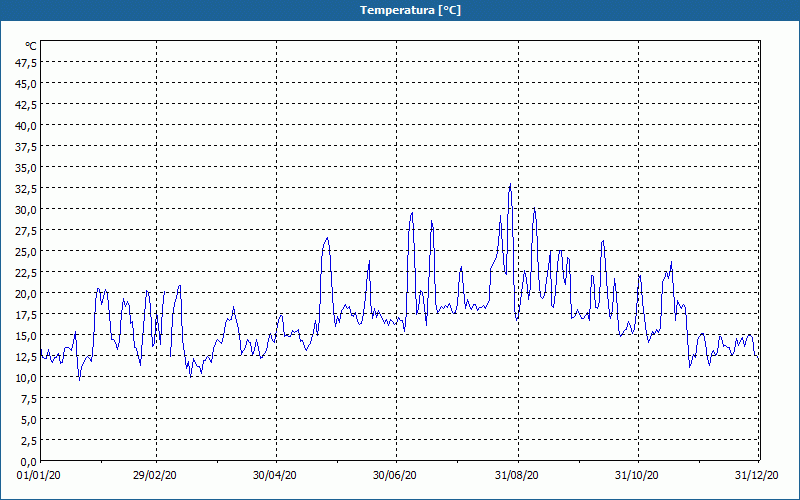Click the 22,5 y-axis label
The height and width of the screenshot is (500, 800).
[27, 272]
